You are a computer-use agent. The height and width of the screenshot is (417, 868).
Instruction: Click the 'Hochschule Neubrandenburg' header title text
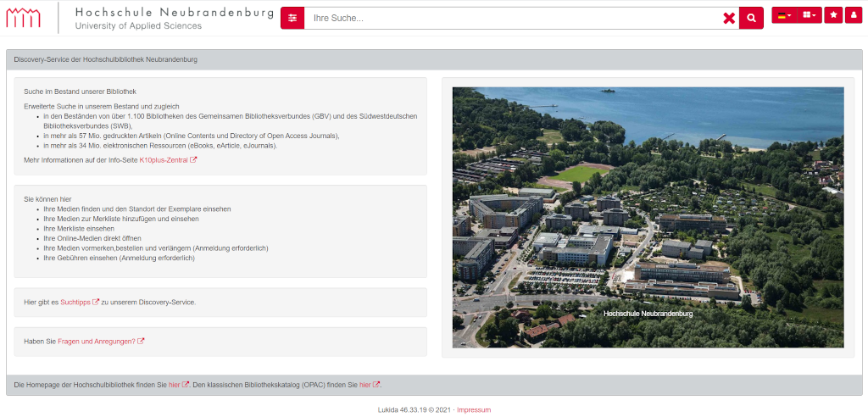pyautogui.click(x=174, y=13)
